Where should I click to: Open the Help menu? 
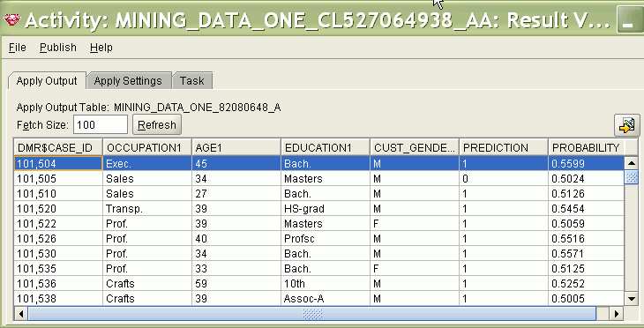[101, 48]
